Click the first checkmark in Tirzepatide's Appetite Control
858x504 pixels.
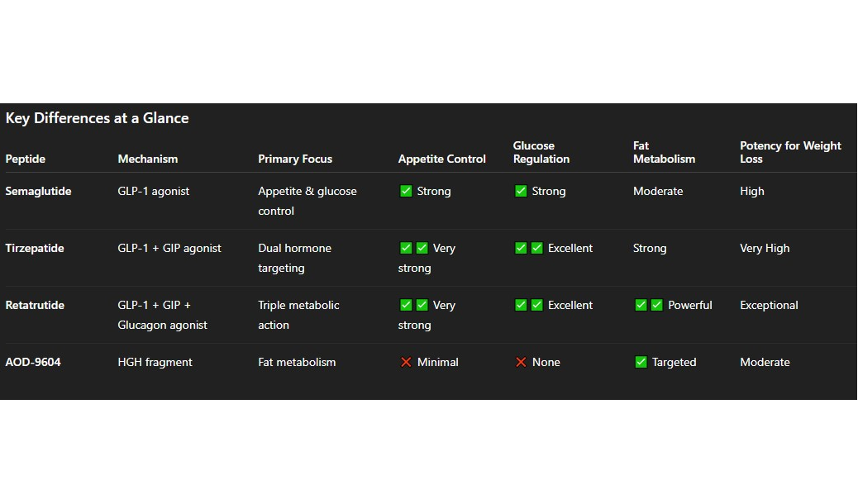click(x=406, y=248)
